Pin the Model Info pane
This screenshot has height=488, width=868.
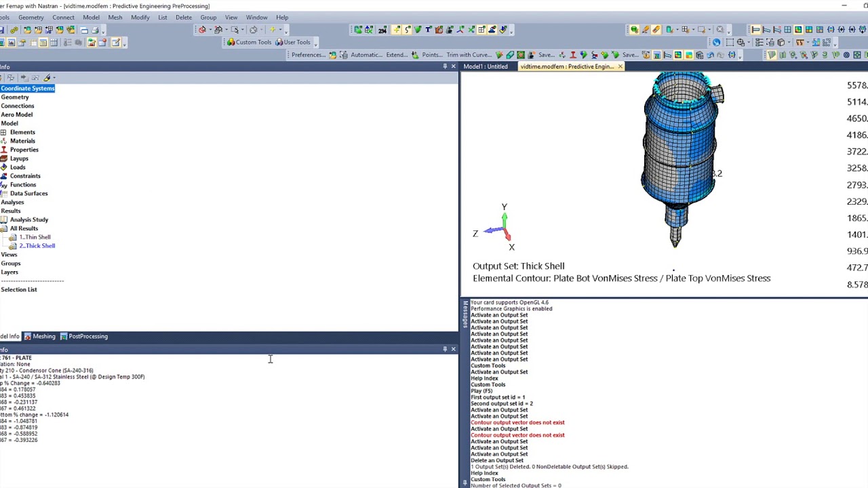445,66
